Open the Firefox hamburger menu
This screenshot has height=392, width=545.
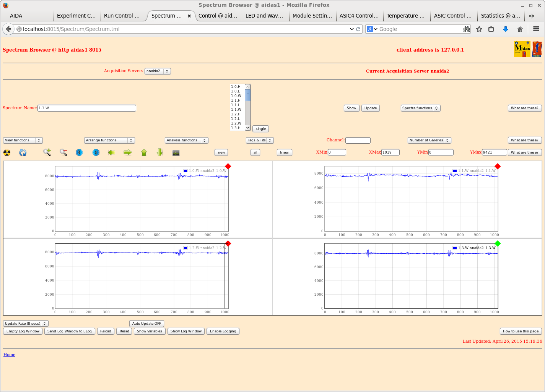536,29
